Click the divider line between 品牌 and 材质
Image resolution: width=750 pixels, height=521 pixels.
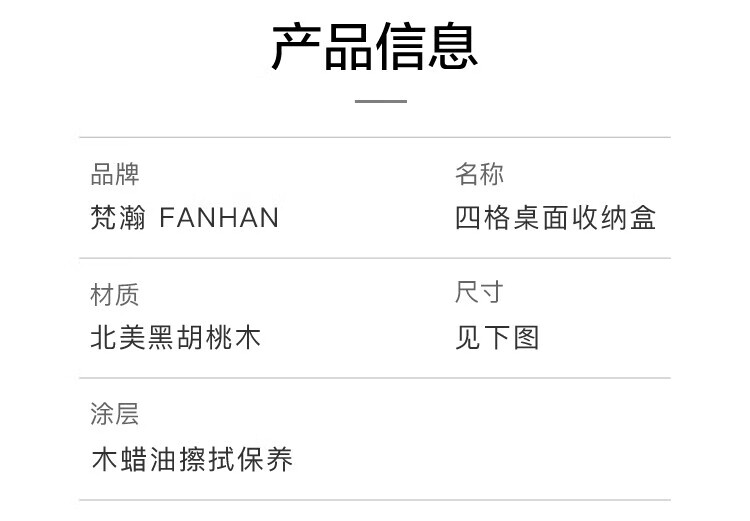(375, 258)
